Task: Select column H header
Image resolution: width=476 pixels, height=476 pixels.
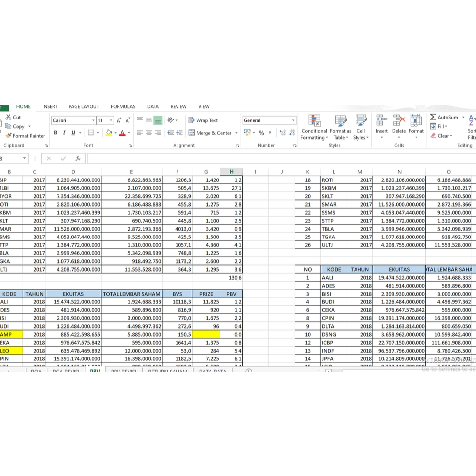Action: pyautogui.click(x=232, y=172)
